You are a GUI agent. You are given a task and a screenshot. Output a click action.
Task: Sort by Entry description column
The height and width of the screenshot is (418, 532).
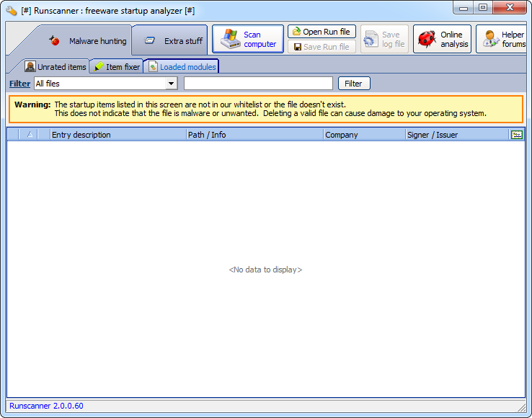click(118, 135)
